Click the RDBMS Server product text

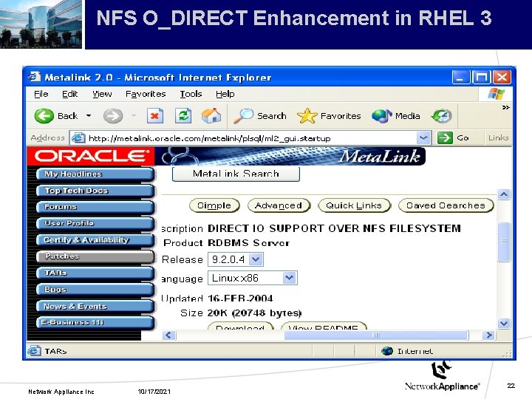(248, 243)
